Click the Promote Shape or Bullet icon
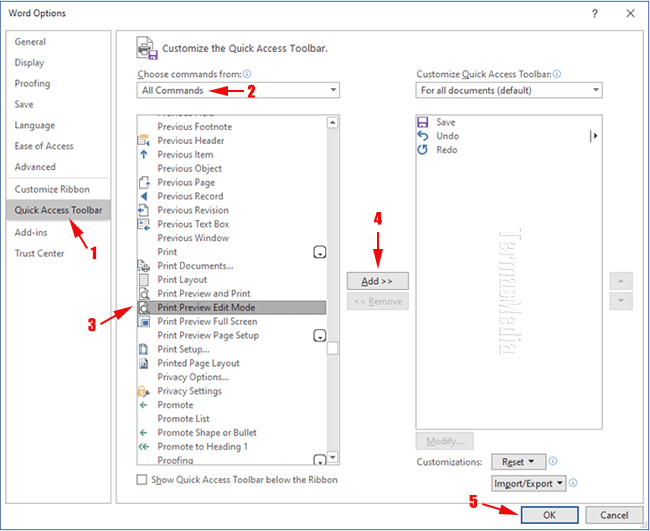 coord(143,433)
